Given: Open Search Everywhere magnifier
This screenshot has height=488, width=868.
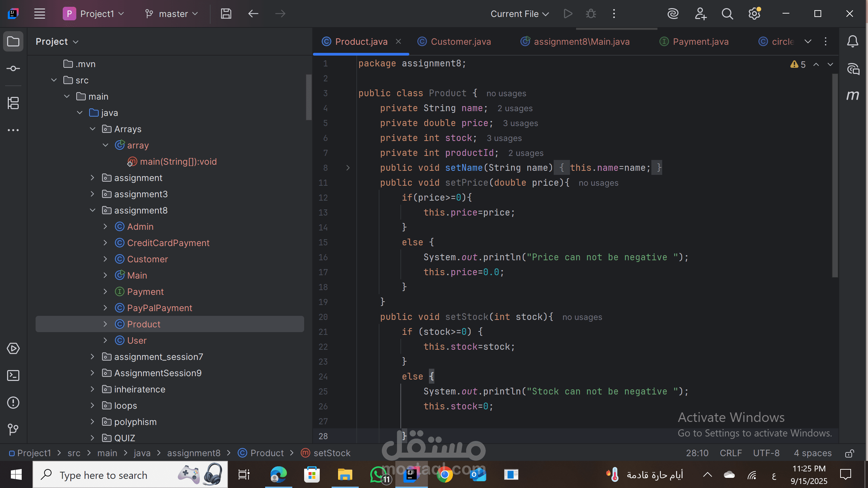Looking at the screenshot, I should point(727,14).
